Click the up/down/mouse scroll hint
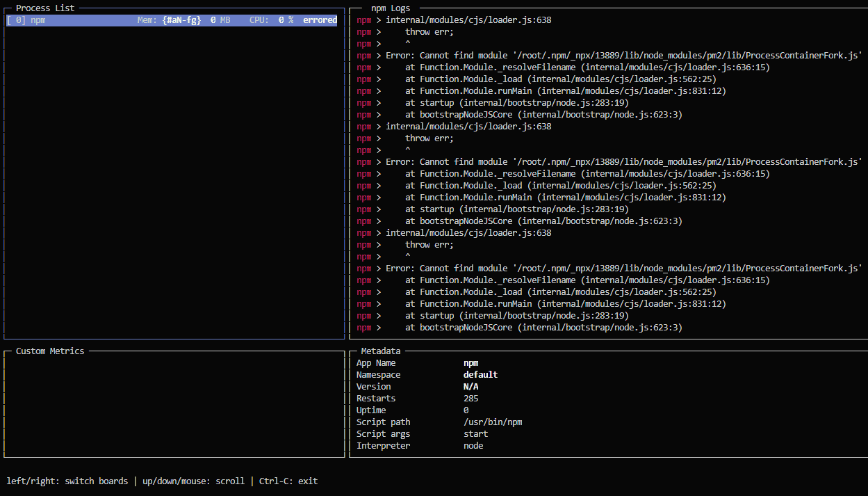 [x=193, y=481]
